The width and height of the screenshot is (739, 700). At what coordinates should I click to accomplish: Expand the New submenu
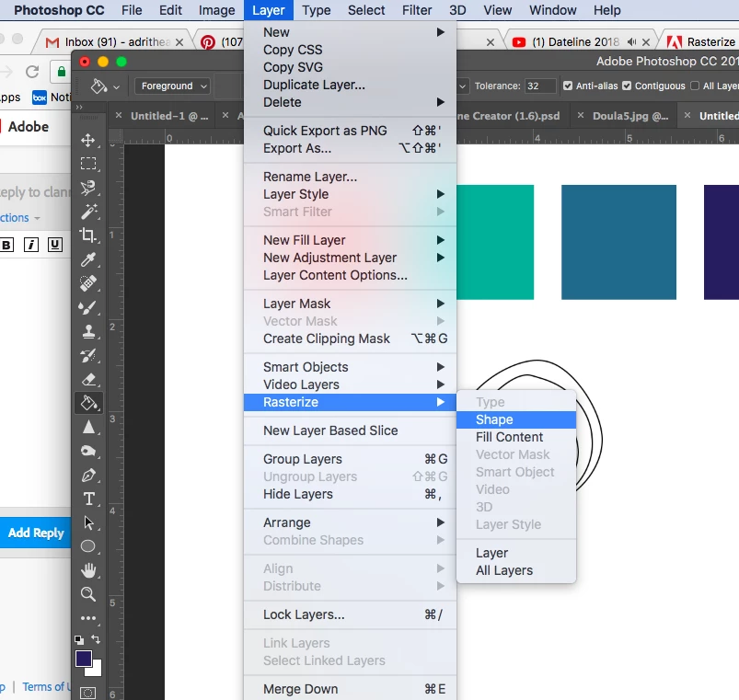coord(351,32)
